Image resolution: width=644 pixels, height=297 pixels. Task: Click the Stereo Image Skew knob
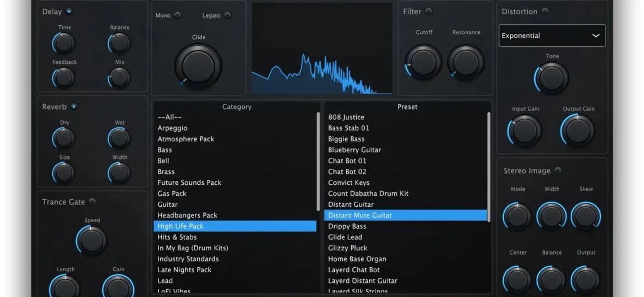click(x=586, y=216)
